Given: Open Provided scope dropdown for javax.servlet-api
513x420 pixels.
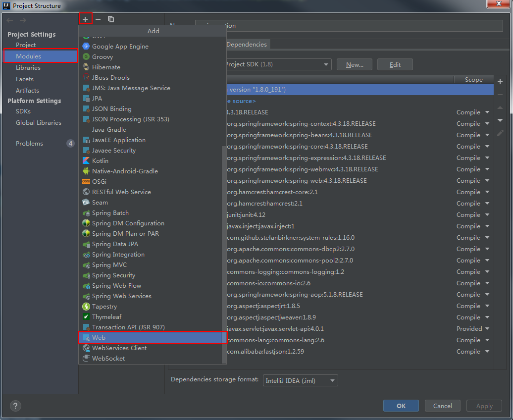Looking at the screenshot, I should [487, 329].
